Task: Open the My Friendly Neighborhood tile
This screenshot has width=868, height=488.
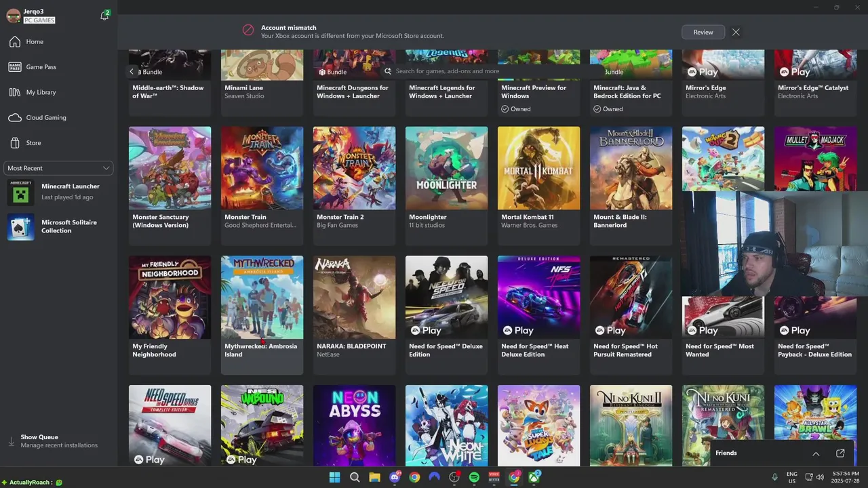Action: (x=170, y=314)
